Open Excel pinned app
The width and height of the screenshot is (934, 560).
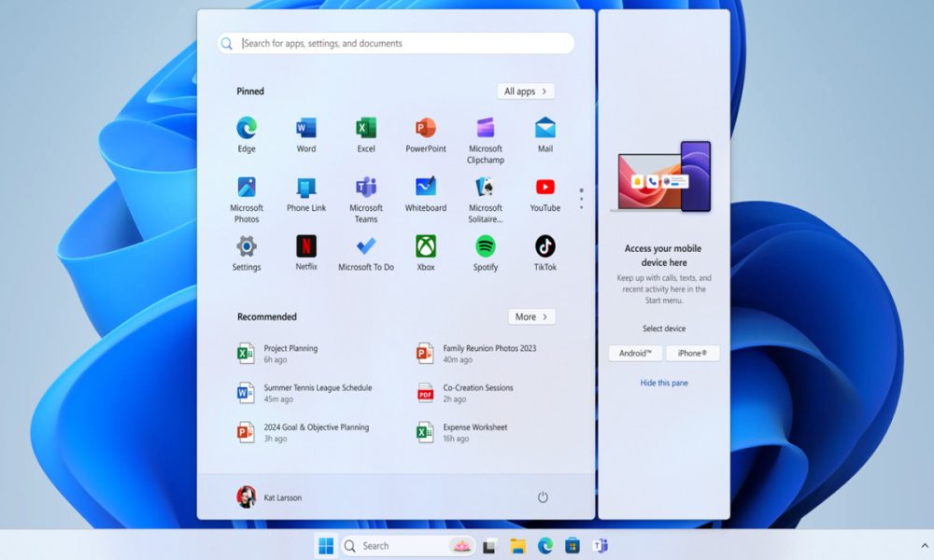pyautogui.click(x=366, y=135)
